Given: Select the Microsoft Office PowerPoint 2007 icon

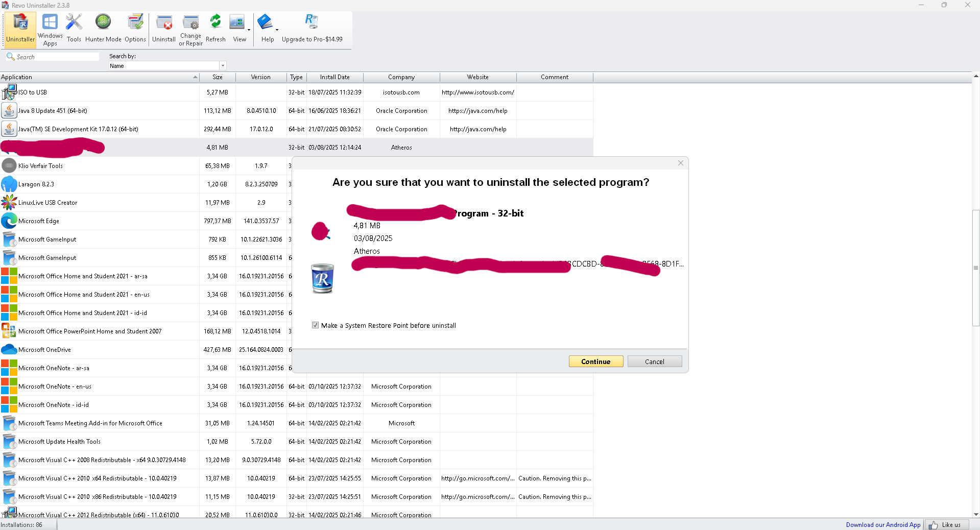Looking at the screenshot, I should coord(9,331).
